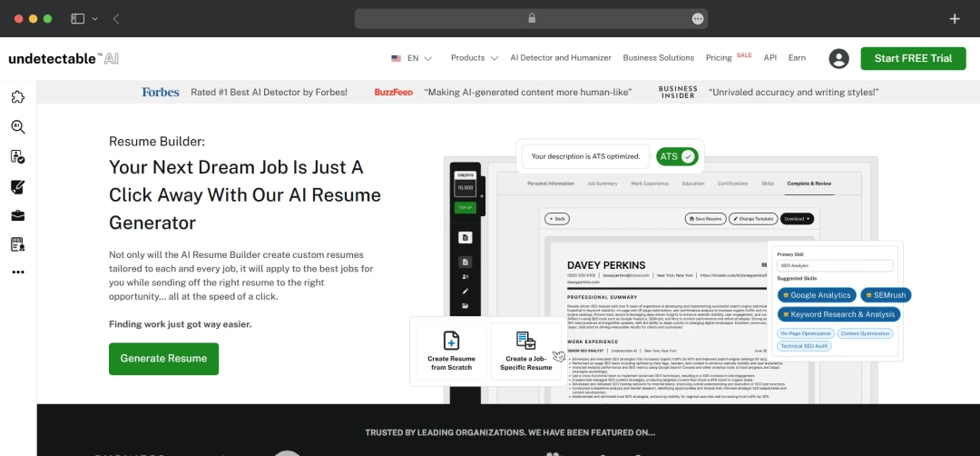Click the Forbes logo in banner
The image size is (980, 456).
[x=161, y=92]
